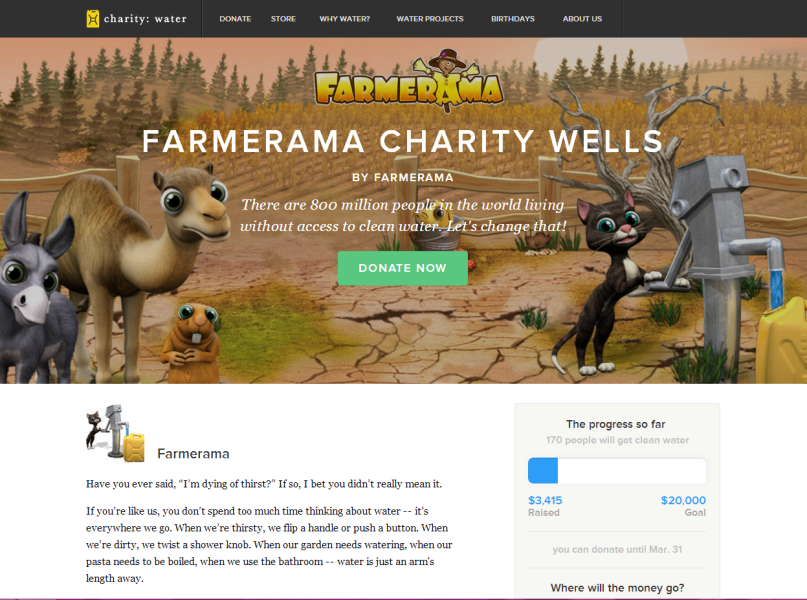Open the charity: water home link

tap(136, 19)
